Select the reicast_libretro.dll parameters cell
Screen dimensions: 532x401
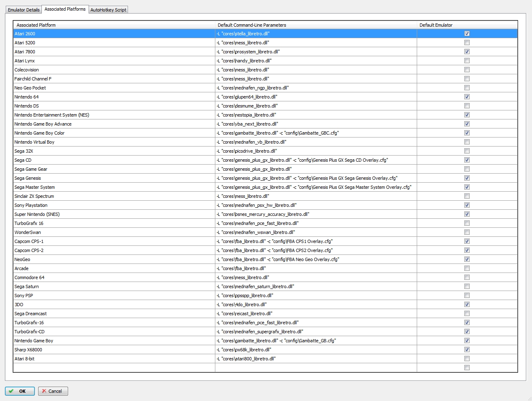coord(316,314)
